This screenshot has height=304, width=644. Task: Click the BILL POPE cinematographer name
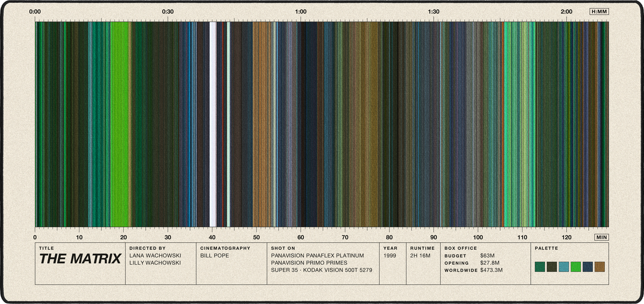(x=214, y=256)
